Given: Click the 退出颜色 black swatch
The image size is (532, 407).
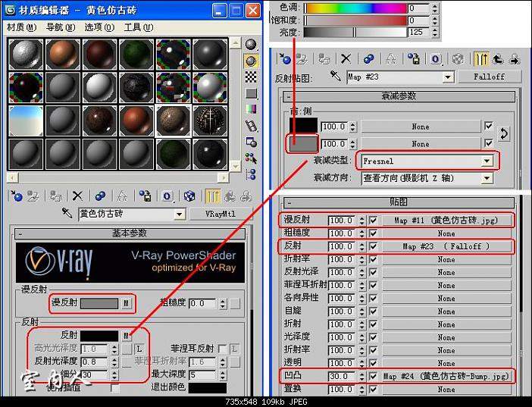Looking at the screenshot, I should point(208,388).
